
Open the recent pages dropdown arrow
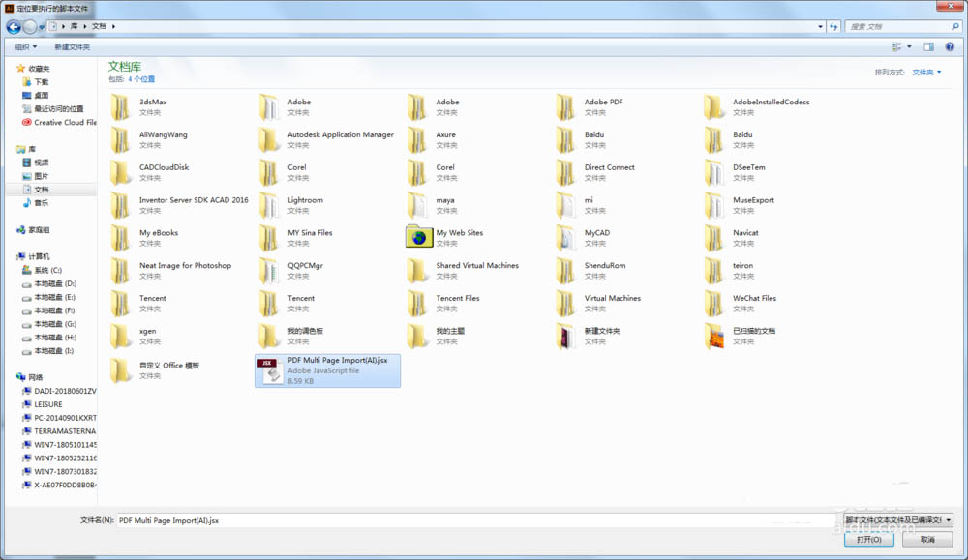coord(42,26)
